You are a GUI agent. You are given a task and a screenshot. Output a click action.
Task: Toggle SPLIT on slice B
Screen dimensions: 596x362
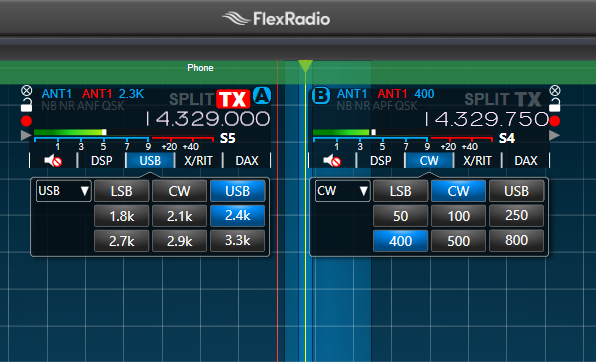tap(487, 100)
